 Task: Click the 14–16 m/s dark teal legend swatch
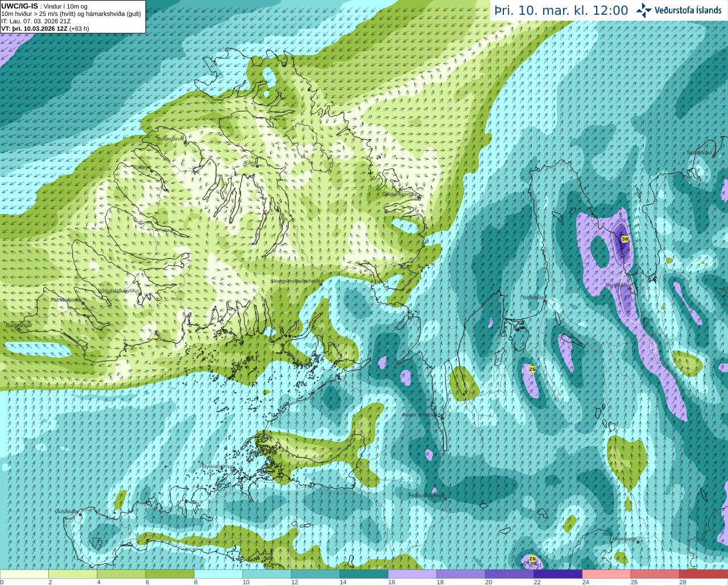(x=364, y=574)
